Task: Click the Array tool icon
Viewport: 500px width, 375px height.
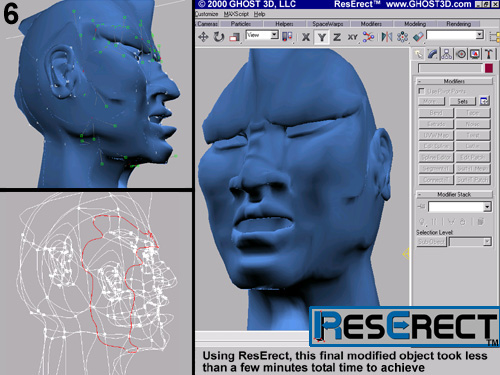Action: [402, 37]
